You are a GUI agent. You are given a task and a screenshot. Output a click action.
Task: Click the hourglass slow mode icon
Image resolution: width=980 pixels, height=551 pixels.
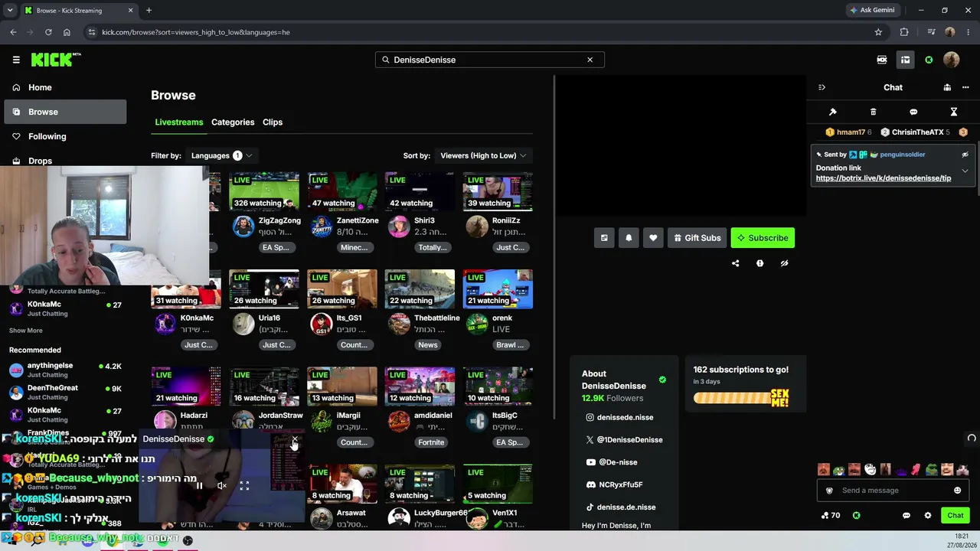pyautogui.click(x=954, y=112)
